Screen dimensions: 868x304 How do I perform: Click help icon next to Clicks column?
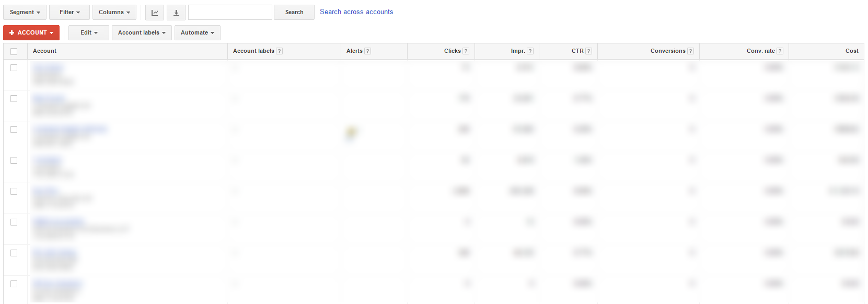466,51
